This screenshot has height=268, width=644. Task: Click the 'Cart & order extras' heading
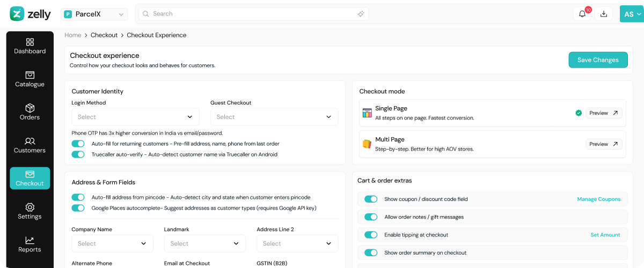(x=384, y=181)
